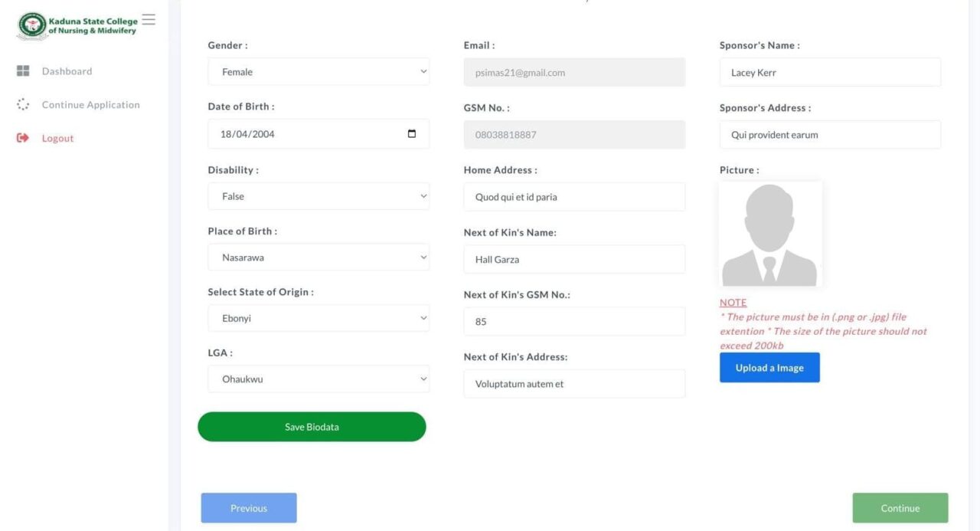Expand the Select State of Origin dropdown
Screen dimensions: 980x531
click(318, 318)
